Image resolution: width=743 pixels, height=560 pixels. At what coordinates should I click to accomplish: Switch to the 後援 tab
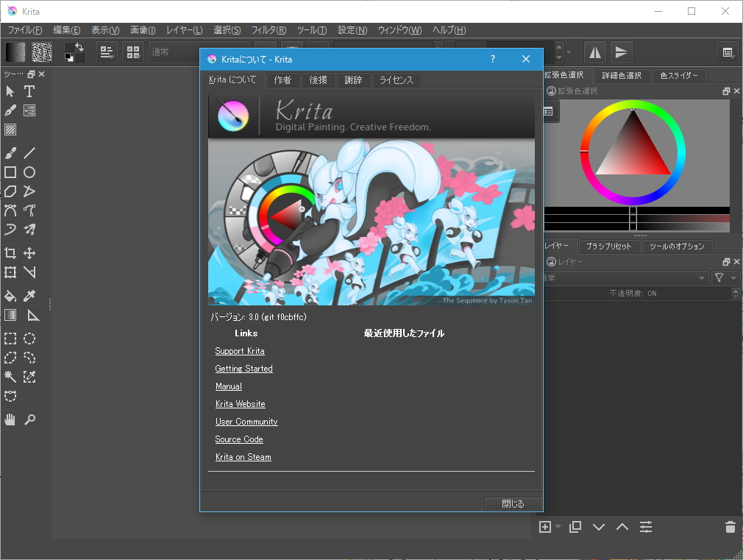click(318, 80)
